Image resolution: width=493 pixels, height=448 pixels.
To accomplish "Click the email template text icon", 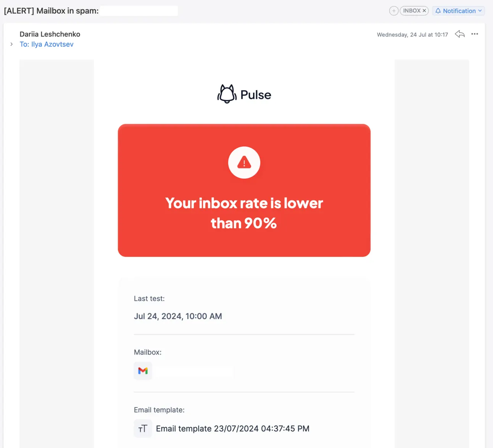I will click(143, 429).
